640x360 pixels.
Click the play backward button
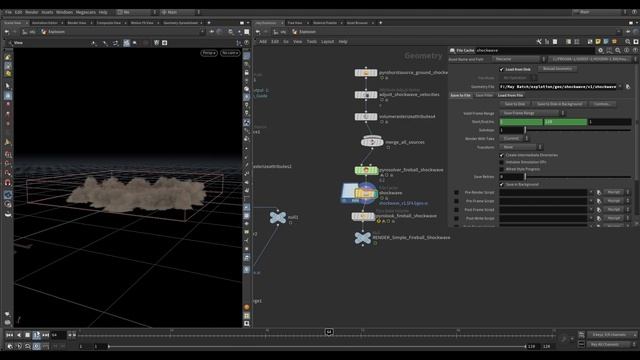click(19, 335)
